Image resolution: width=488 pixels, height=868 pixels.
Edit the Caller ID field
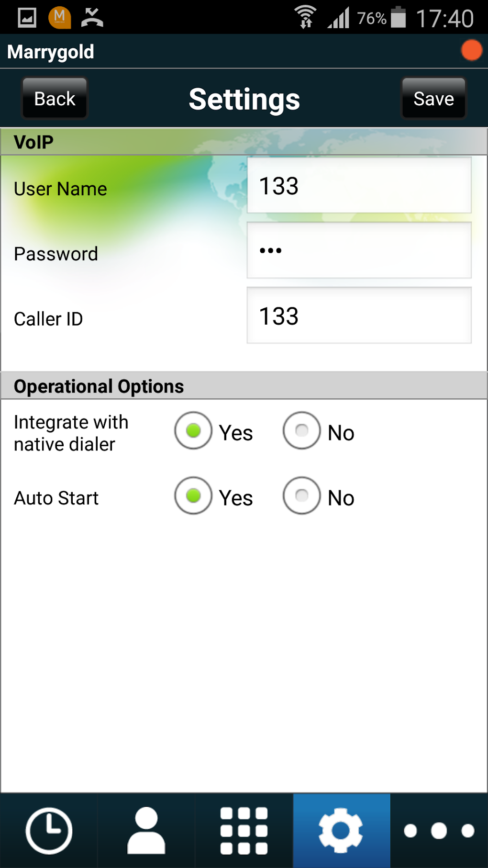(x=359, y=316)
